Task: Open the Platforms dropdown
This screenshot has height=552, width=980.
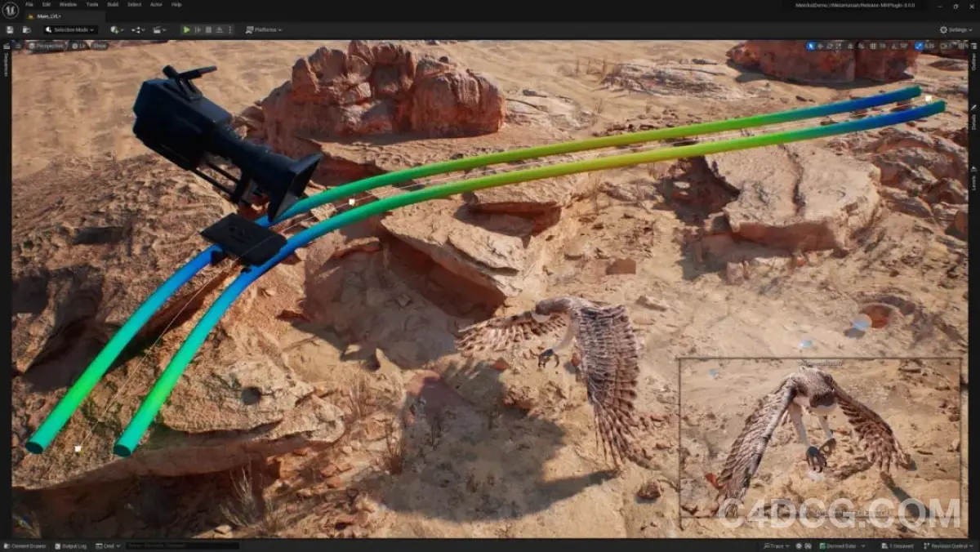Action: pos(263,29)
